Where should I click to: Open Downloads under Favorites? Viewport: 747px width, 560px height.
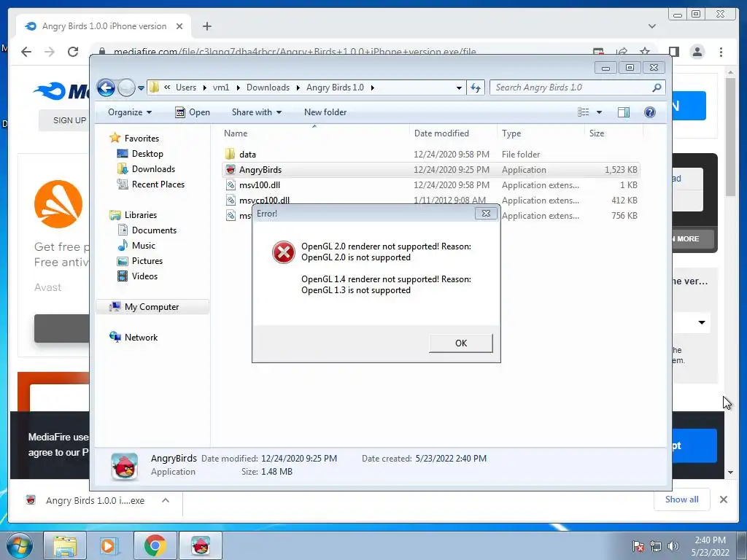[153, 169]
